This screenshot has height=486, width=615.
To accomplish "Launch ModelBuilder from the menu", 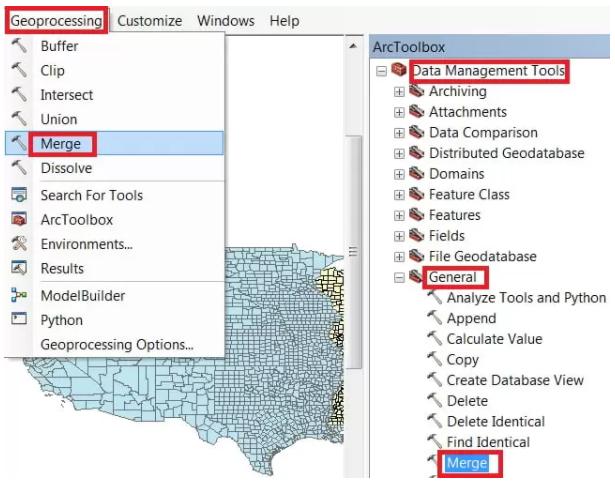I will pyautogui.click(x=115, y=295).
